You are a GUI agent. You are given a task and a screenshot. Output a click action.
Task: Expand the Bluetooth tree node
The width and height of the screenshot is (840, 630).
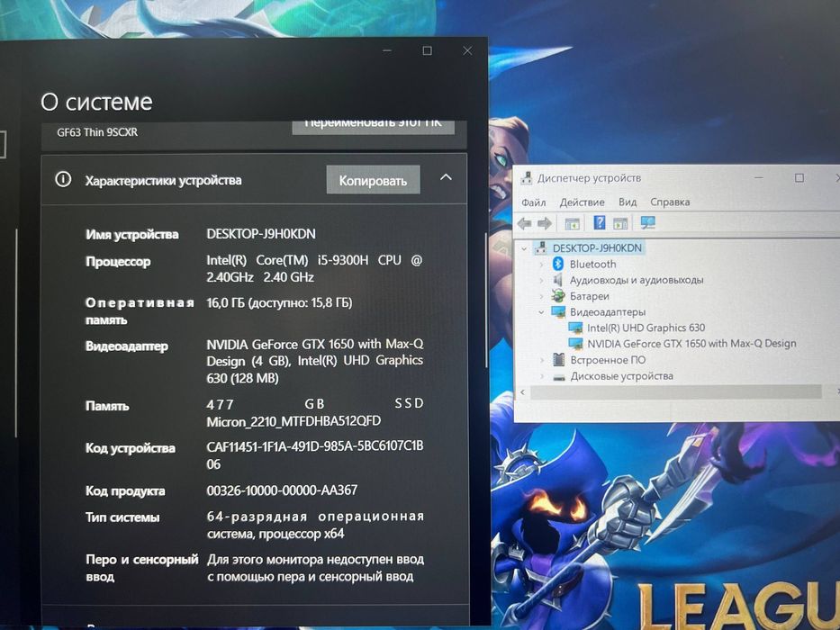(541, 264)
